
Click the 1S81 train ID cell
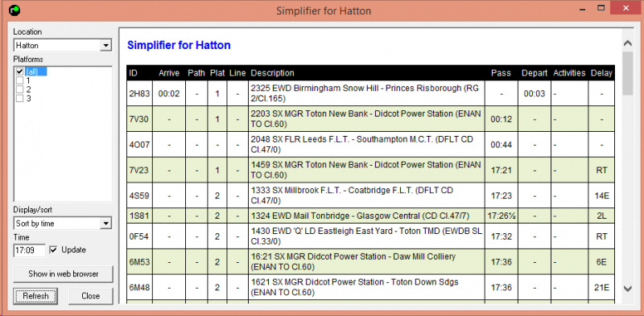point(139,215)
